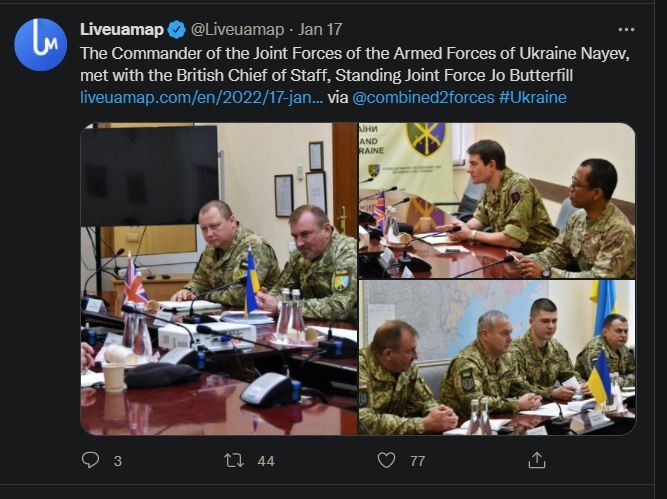
Task: Like the tweet with heart icon
Action: pyautogui.click(x=386, y=460)
